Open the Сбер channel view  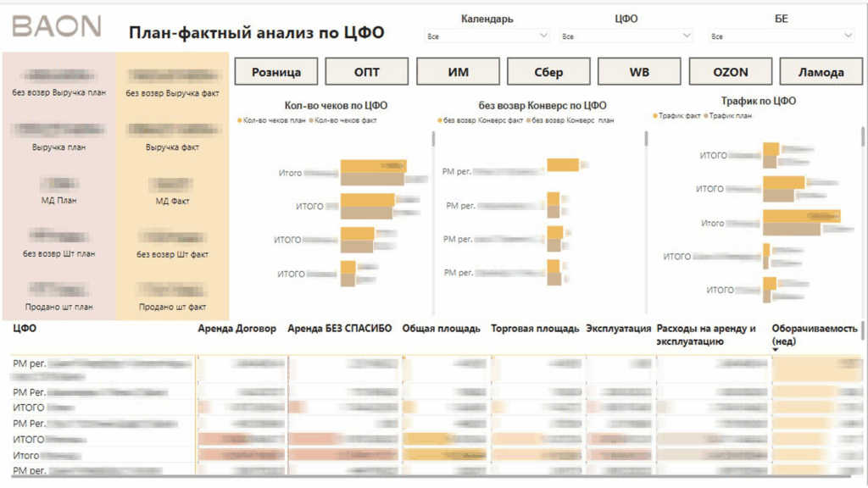(x=548, y=72)
